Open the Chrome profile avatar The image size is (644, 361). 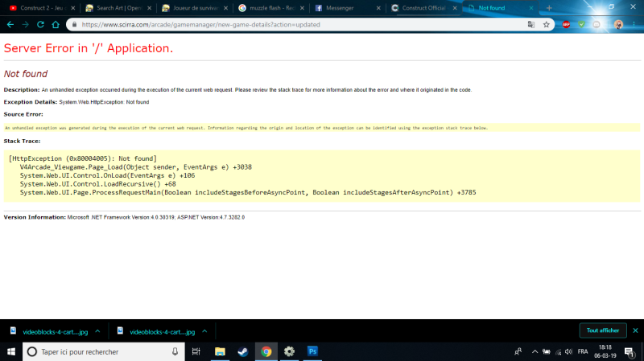[618, 25]
